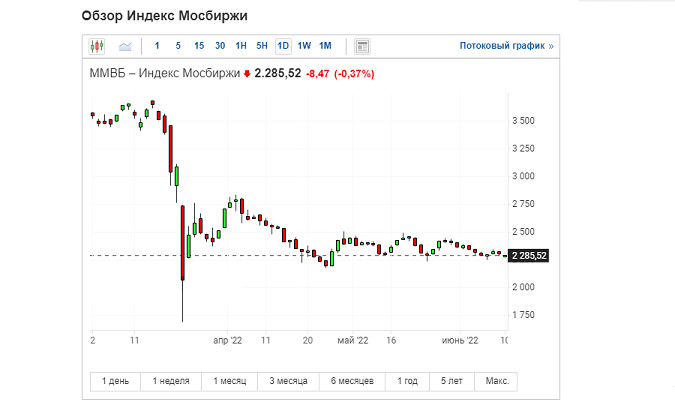Image resolution: width=675 pixels, height=417 pixels.
Task: Click the heading Обзор Индекс Мосбиржи
Action: (x=164, y=16)
